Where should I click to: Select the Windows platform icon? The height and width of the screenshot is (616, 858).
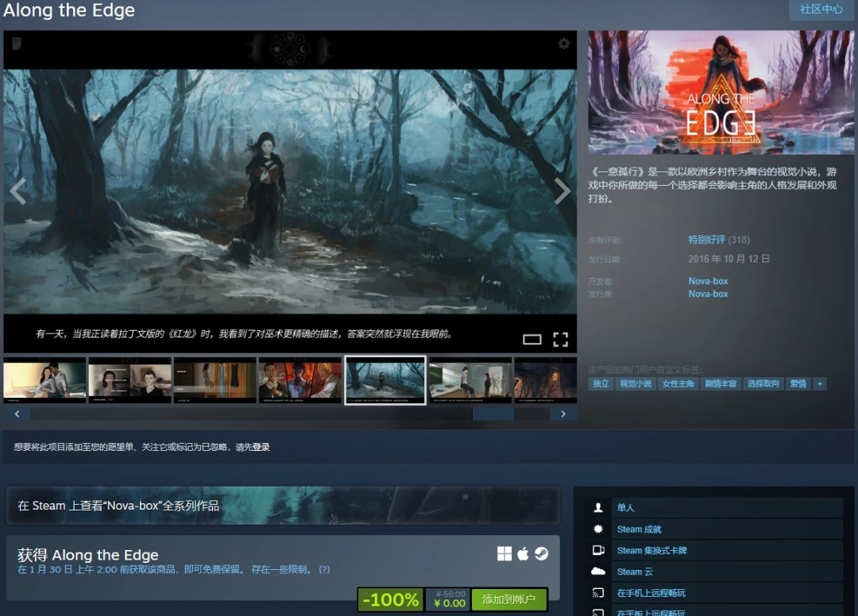click(506, 554)
